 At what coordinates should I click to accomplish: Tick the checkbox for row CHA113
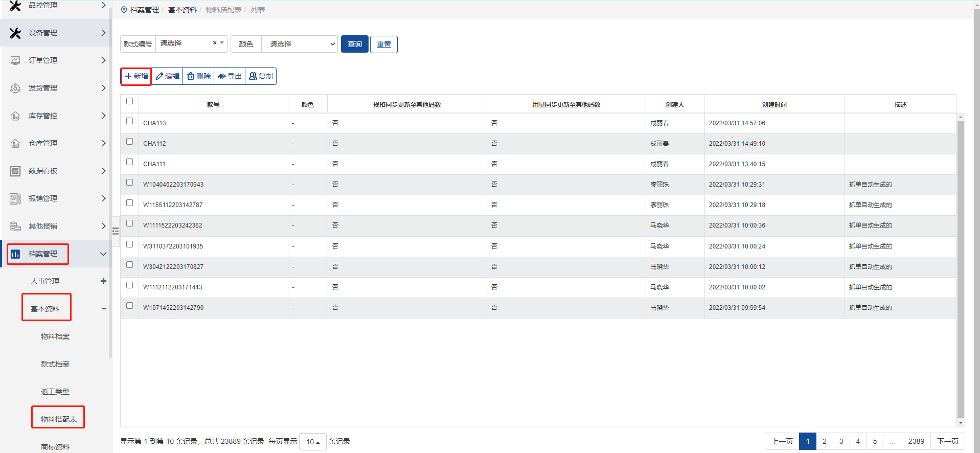tap(129, 121)
